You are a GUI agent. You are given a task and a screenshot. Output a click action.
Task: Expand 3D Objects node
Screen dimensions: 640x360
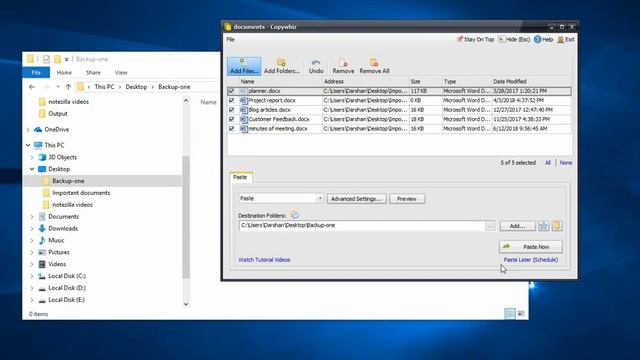[x=32, y=157]
